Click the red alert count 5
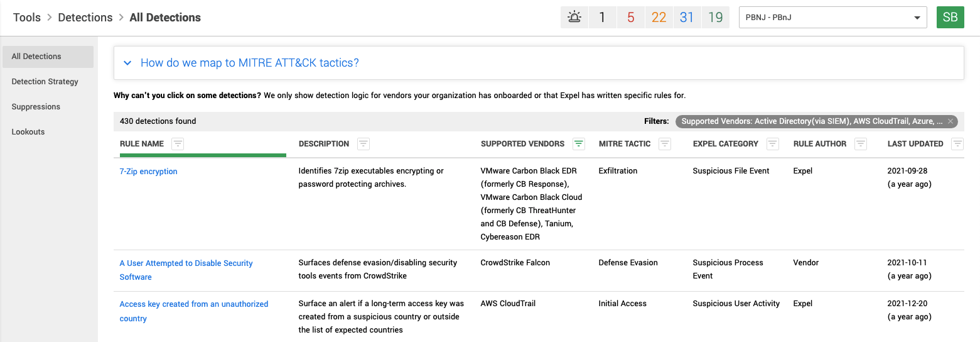The height and width of the screenshot is (342, 980). click(630, 17)
